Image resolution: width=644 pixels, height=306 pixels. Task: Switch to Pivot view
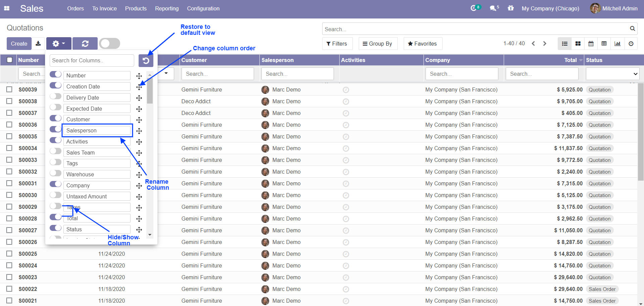pyautogui.click(x=604, y=44)
